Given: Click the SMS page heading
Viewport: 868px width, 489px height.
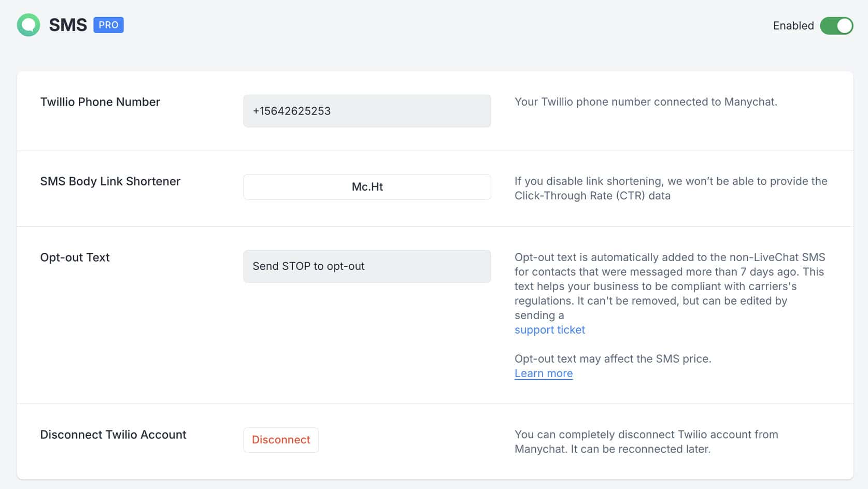Looking at the screenshot, I should (x=68, y=25).
